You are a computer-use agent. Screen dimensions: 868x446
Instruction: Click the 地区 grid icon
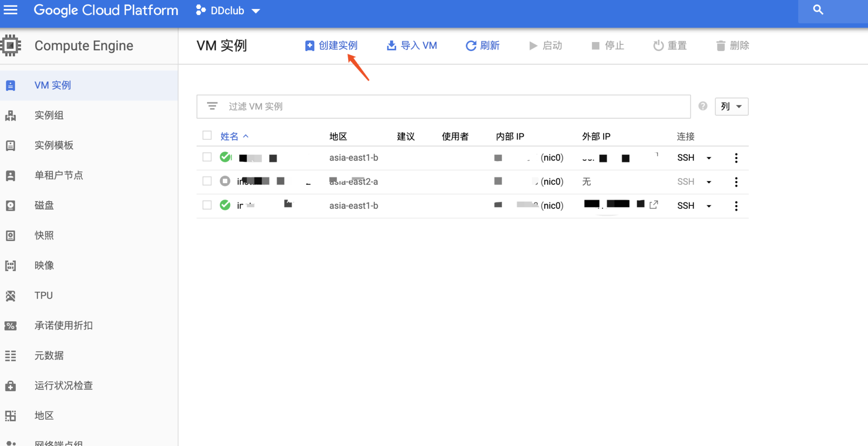coord(10,416)
